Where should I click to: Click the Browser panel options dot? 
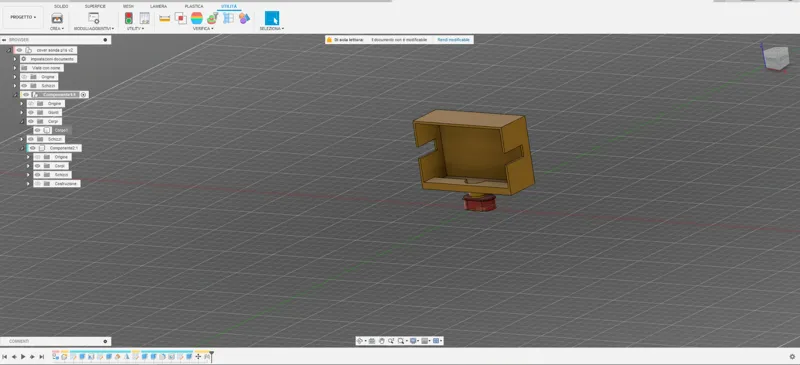pyautogui.click(x=106, y=40)
